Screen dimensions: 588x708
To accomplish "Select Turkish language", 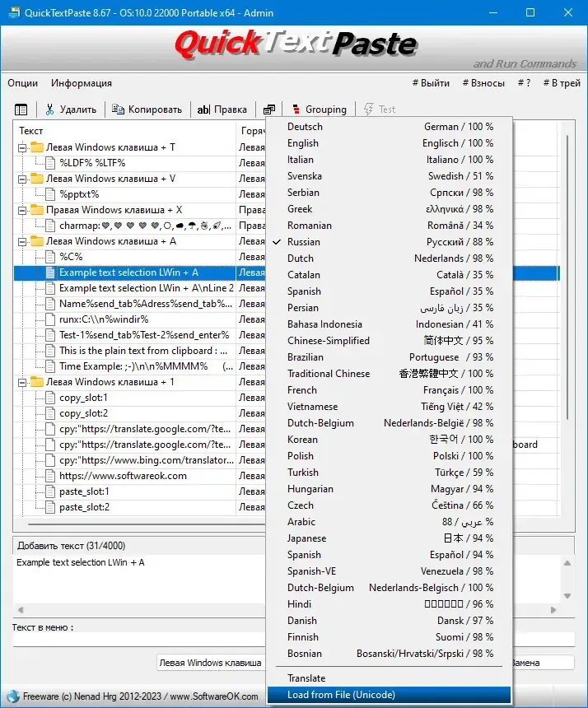I will coord(390,473).
